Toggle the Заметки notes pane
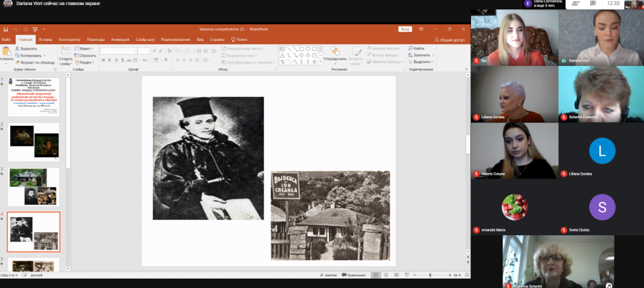Screen dimensions: 644x288 tap(328, 275)
